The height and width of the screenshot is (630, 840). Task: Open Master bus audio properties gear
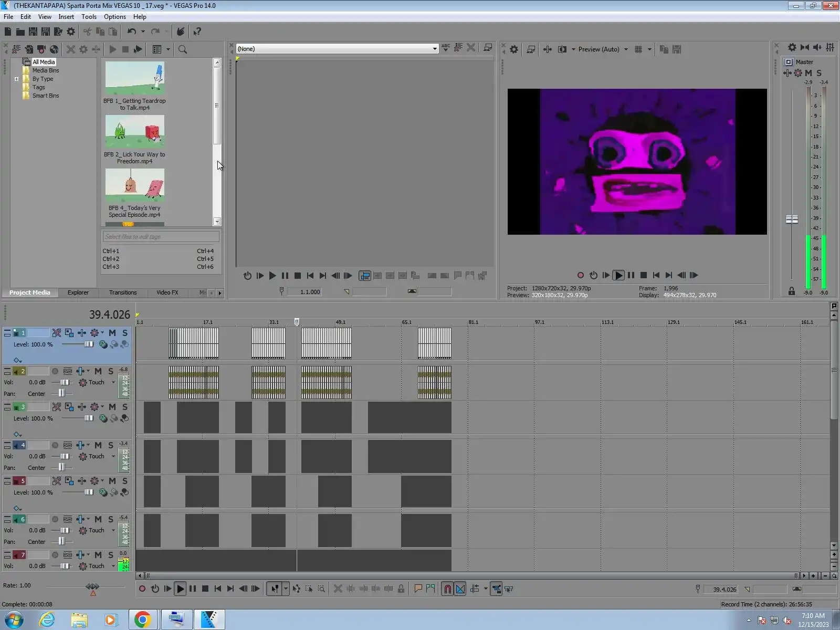(x=792, y=47)
